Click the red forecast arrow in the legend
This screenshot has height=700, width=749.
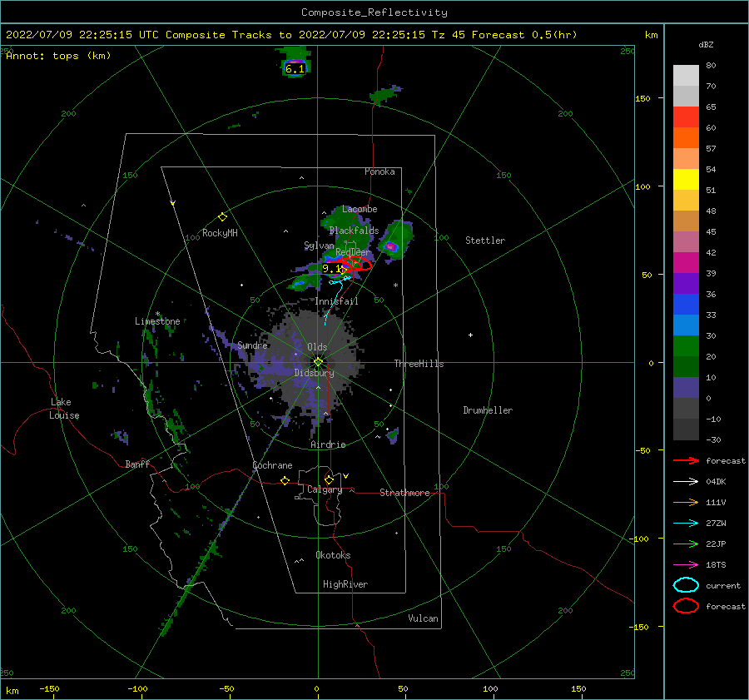(x=686, y=460)
